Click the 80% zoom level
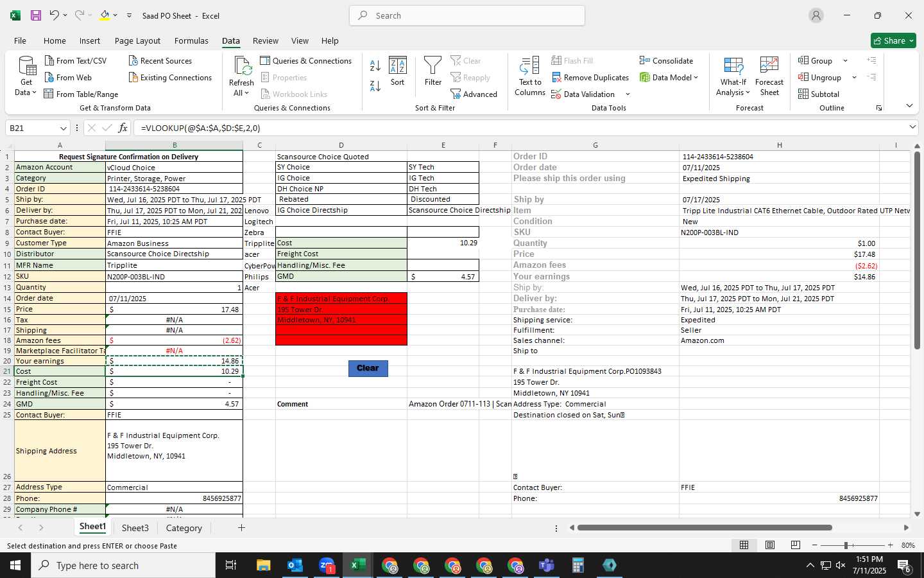924x578 pixels. tap(908, 545)
